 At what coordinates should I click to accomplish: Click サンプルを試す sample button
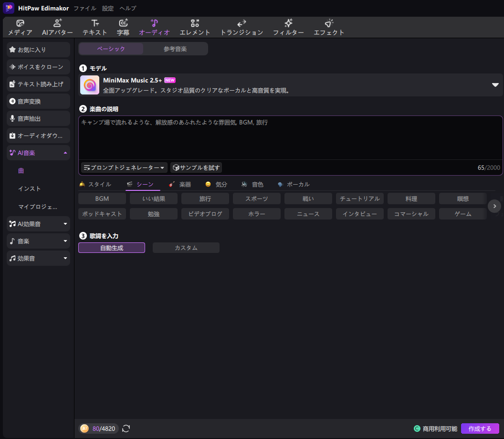pyautogui.click(x=196, y=167)
